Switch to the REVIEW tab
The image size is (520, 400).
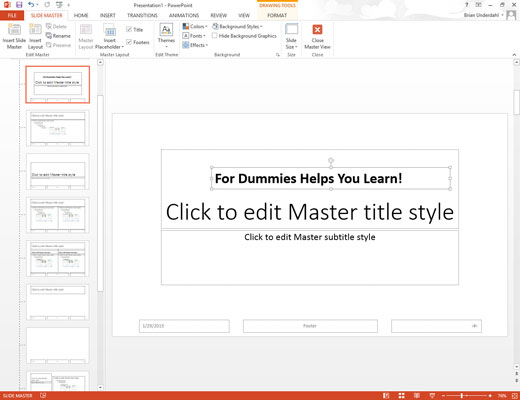(219, 15)
